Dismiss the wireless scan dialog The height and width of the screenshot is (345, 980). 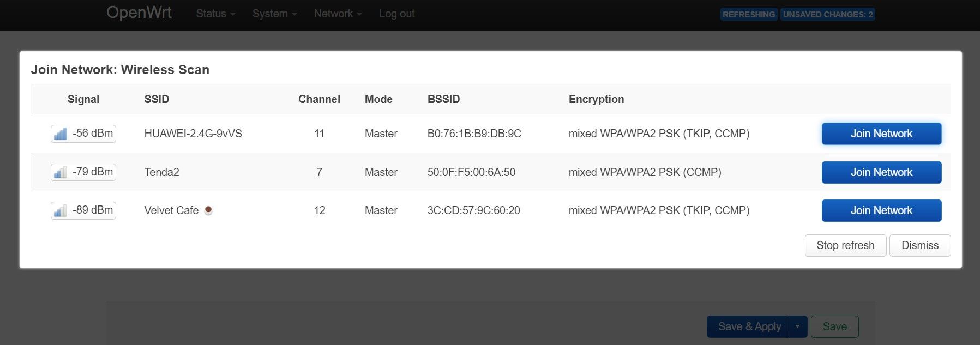[919, 245]
